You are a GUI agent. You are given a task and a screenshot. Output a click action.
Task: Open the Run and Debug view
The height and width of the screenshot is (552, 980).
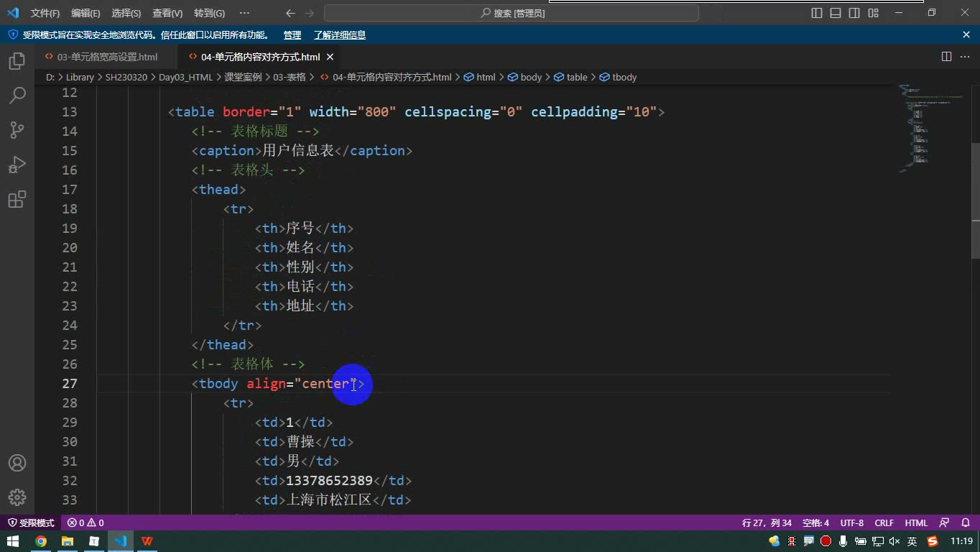17,164
